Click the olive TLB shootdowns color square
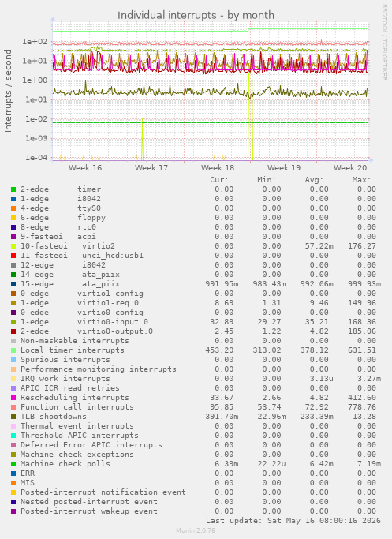This screenshot has height=539, width=392. 13,417
